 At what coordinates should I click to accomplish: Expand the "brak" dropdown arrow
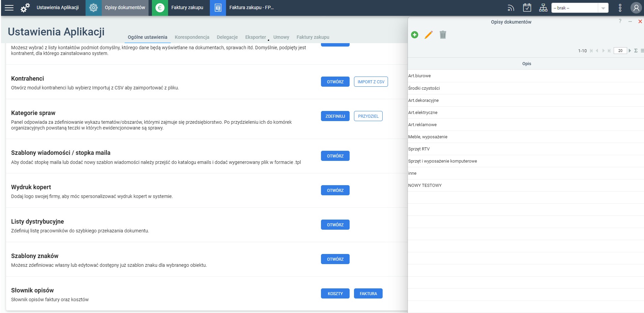(x=603, y=8)
